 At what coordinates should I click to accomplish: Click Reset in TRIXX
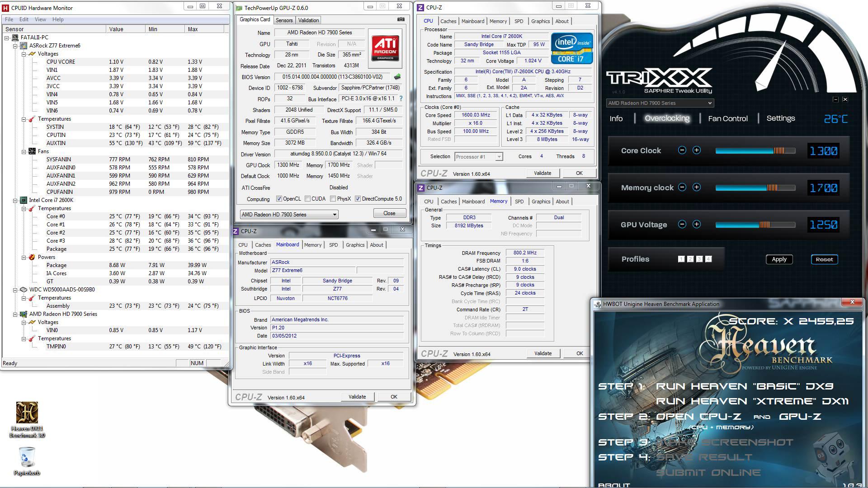[824, 259]
